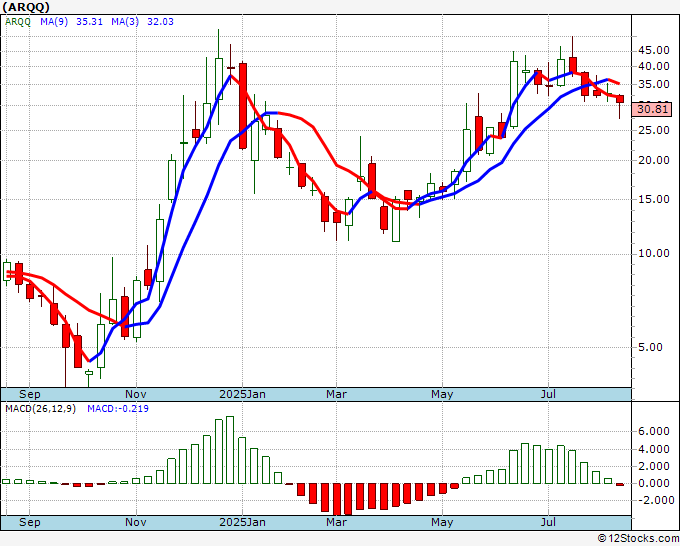Click Jul on the price chart time axis
This screenshot has height=546, width=680.
(x=549, y=394)
